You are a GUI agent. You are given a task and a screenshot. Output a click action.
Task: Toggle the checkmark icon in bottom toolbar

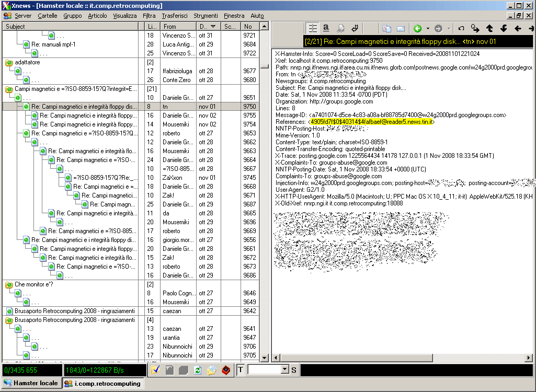[x=155, y=370]
